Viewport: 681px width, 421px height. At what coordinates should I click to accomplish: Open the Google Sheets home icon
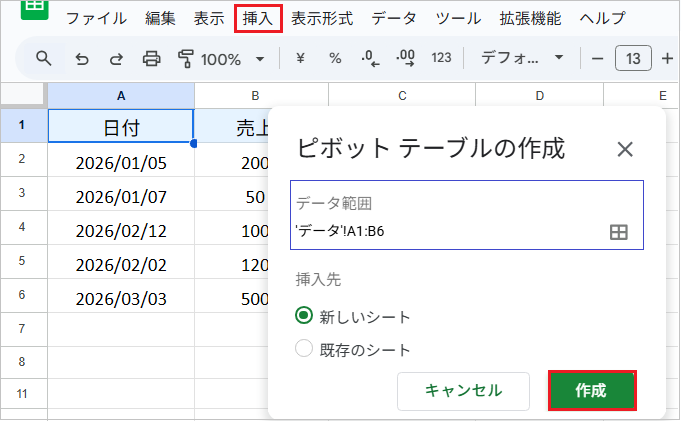tap(34, 9)
